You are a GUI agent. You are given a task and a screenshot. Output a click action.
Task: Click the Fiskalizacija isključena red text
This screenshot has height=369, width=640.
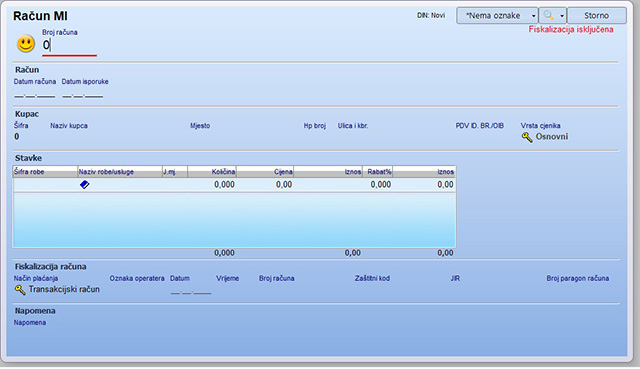coord(571,29)
